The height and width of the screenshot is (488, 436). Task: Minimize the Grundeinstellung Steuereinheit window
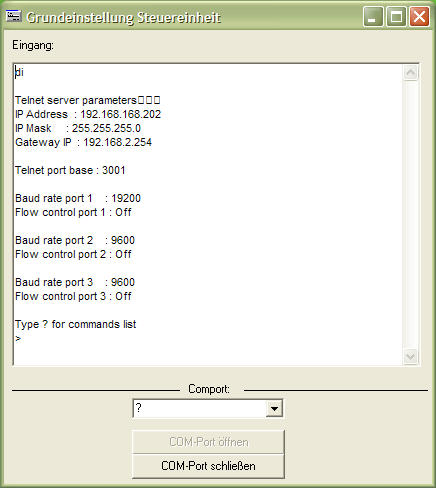[x=373, y=17]
